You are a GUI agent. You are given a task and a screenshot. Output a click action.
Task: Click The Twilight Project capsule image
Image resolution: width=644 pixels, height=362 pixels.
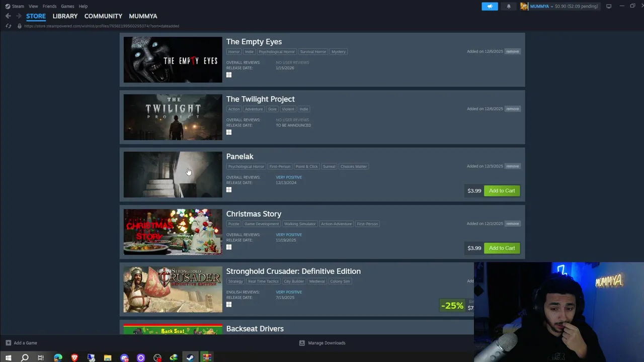click(x=173, y=117)
